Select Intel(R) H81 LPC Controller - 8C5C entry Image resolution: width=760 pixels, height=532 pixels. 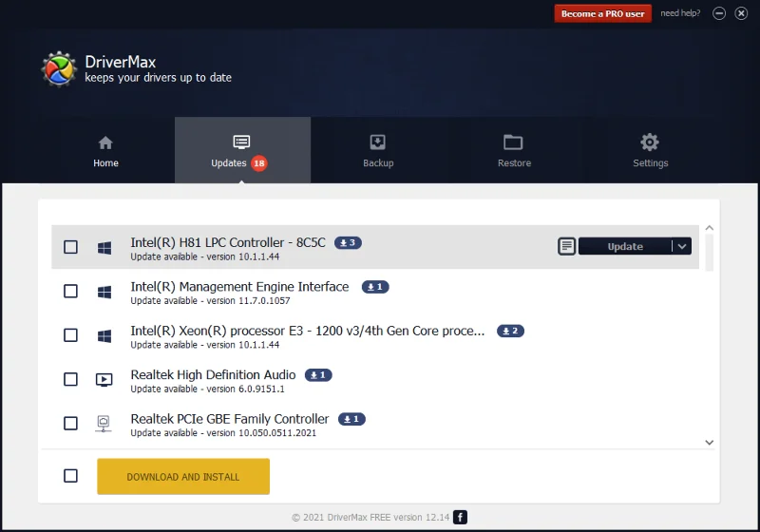(375, 247)
